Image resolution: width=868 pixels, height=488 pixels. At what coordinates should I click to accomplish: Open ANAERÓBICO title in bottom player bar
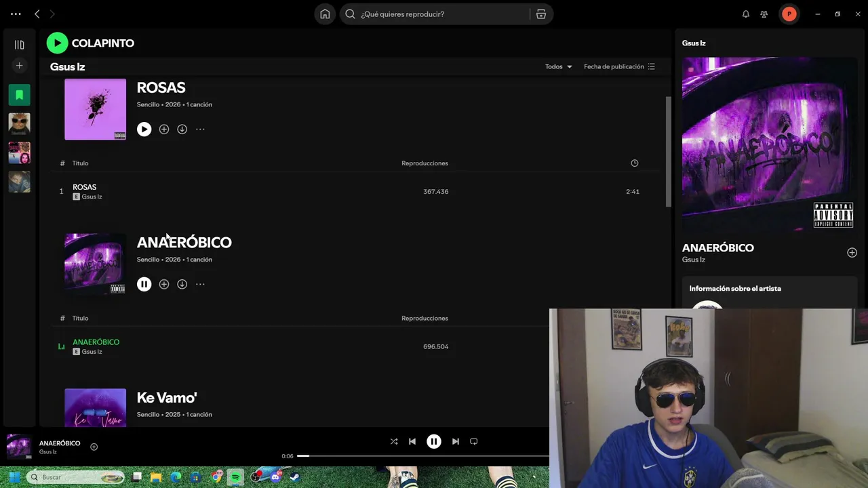coord(60,443)
